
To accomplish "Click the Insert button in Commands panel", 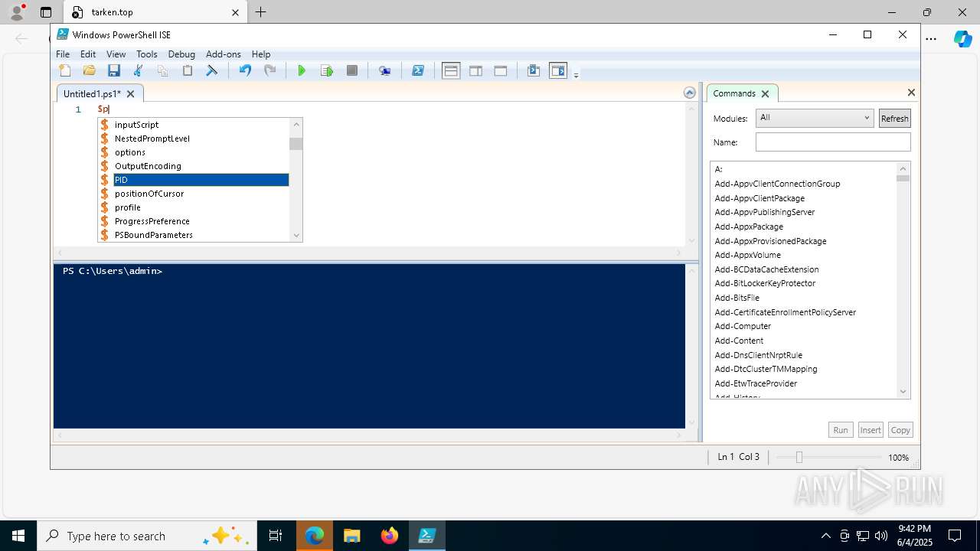I will pos(871,430).
